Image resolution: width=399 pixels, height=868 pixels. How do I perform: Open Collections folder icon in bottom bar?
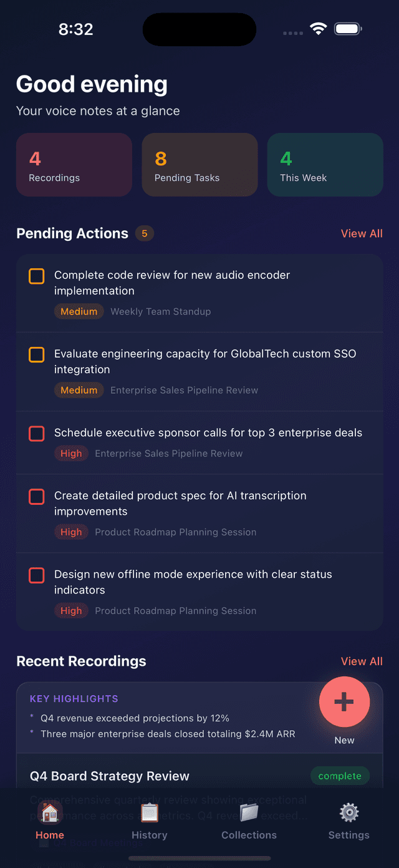coord(249,812)
